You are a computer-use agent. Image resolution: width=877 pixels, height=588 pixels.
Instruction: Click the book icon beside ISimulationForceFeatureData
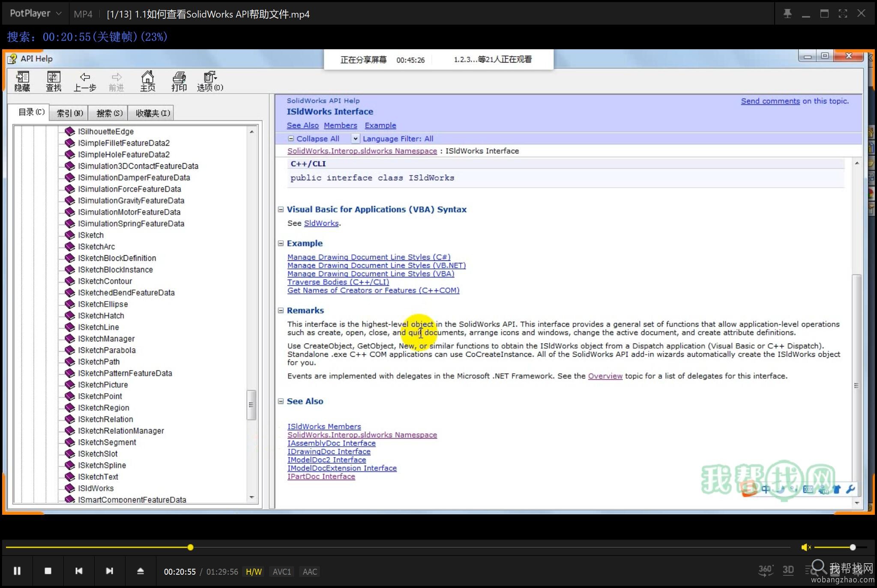click(x=69, y=189)
